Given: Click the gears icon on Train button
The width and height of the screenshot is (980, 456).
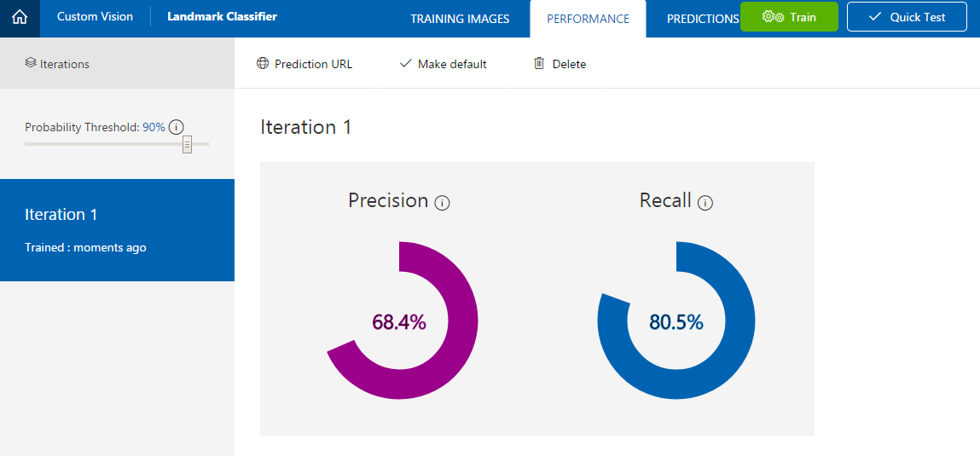Looking at the screenshot, I should click(x=773, y=17).
